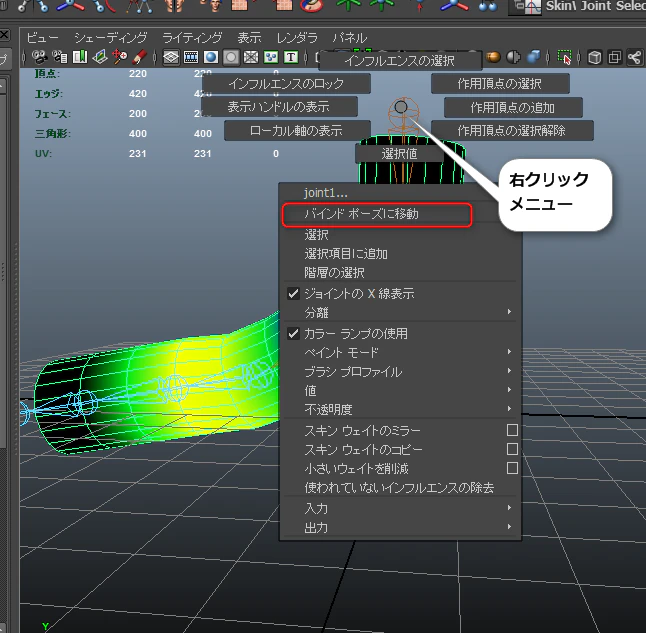Click the Isolate Select icon
Viewport: 646px width, 633px height.
[x=564, y=57]
